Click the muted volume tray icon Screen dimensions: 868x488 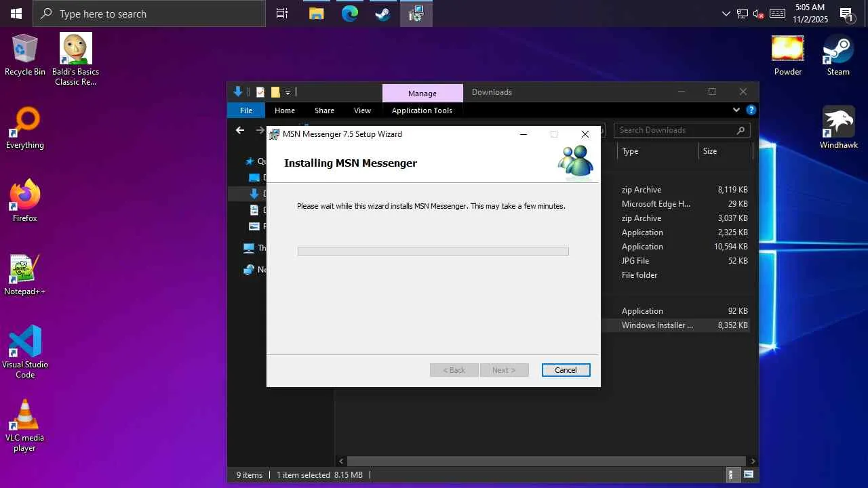(x=759, y=14)
